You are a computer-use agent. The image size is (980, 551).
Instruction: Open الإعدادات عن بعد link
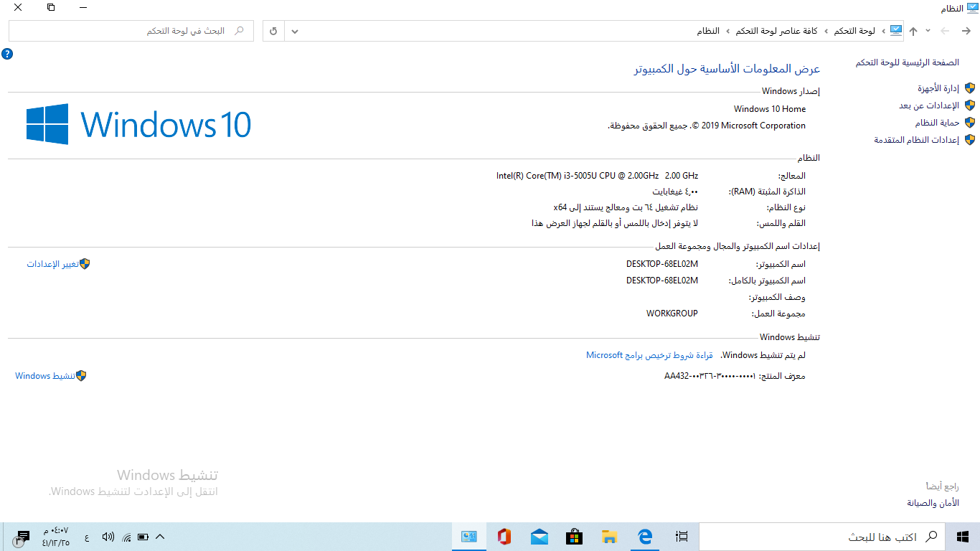(x=929, y=105)
